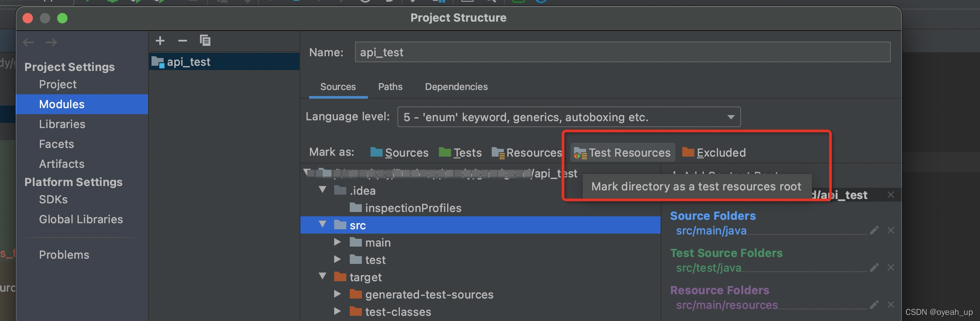This screenshot has height=321, width=980.
Task: Open Project settings
Action: [x=58, y=84]
